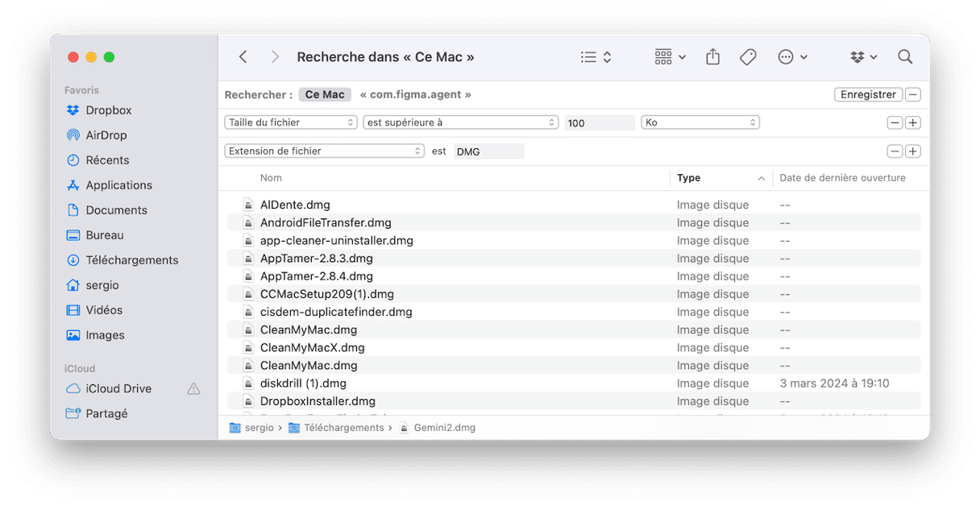980x506 pixels.
Task: Click sergio in the path bar
Action: 252,428
